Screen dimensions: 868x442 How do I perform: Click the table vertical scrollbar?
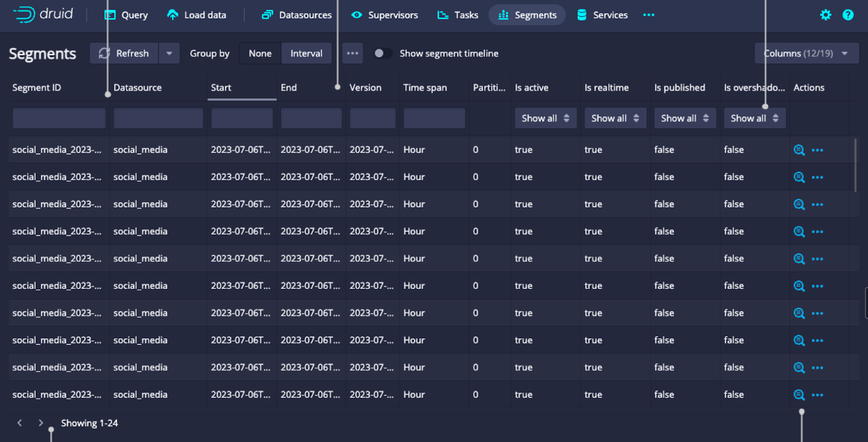pyautogui.click(x=856, y=166)
